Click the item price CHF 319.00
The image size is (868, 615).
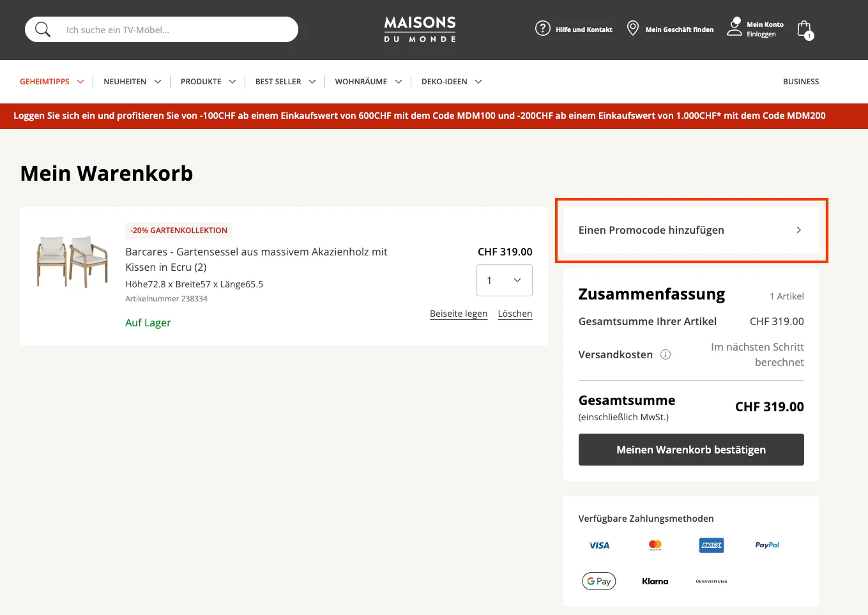[x=505, y=252]
